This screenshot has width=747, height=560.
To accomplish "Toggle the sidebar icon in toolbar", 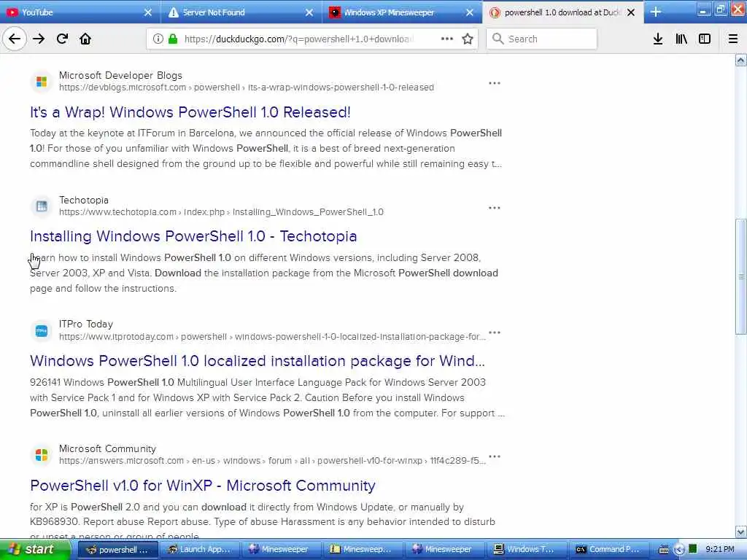I will point(705,39).
